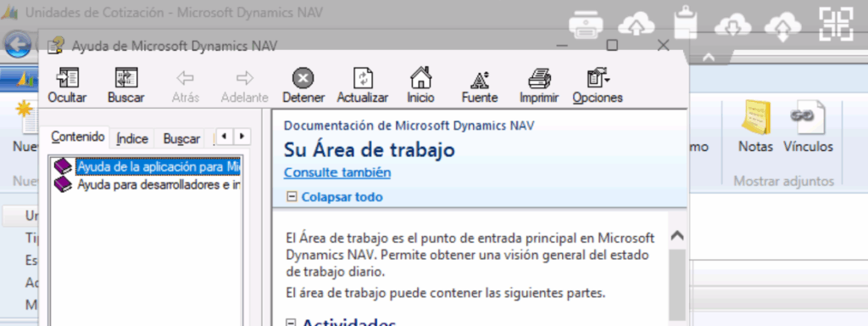Select Ayuda de la aplicación tree item

coord(159,166)
